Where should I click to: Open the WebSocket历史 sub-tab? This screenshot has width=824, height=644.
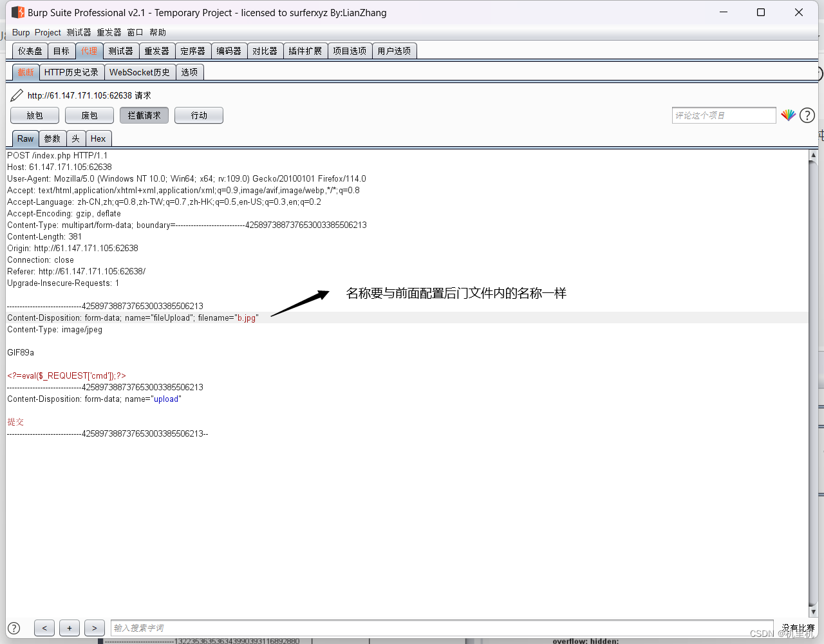click(140, 72)
